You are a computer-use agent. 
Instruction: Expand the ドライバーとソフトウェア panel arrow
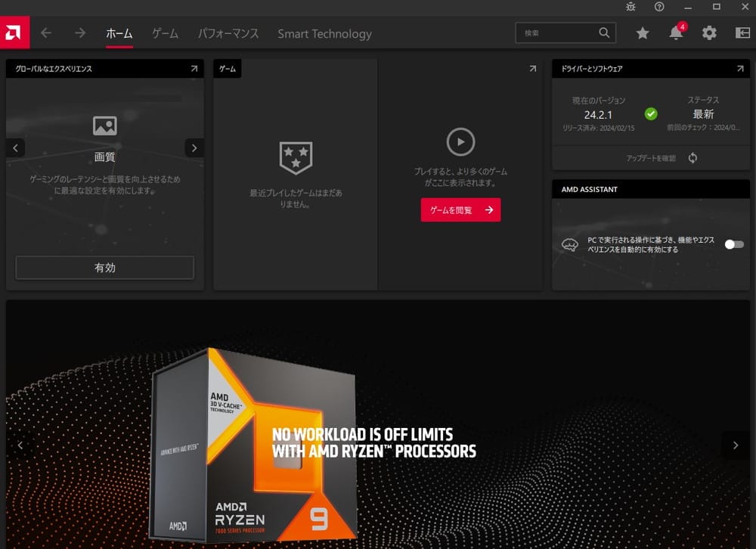(740, 69)
